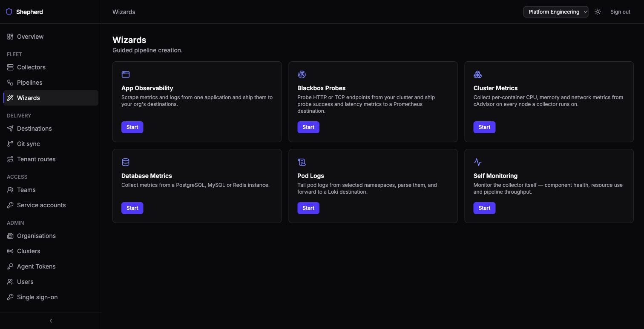This screenshot has width=644, height=329.
Task: Click the Wizards magic wand icon
Action: 10,98
